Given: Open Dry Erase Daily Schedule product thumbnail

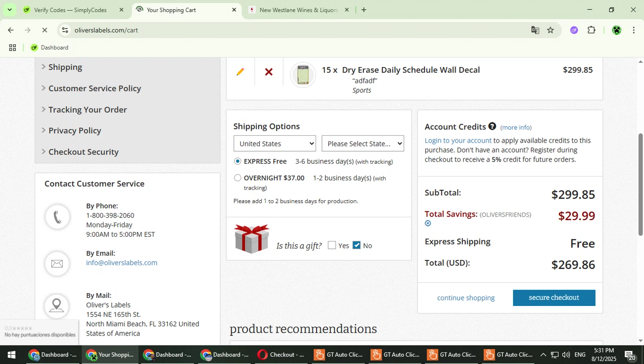Looking at the screenshot, I should [303, 75].
